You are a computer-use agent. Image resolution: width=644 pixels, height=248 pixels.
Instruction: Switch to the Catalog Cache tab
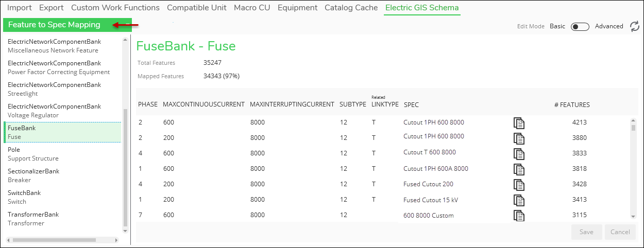pyautogui.click(x=351, y=8)
